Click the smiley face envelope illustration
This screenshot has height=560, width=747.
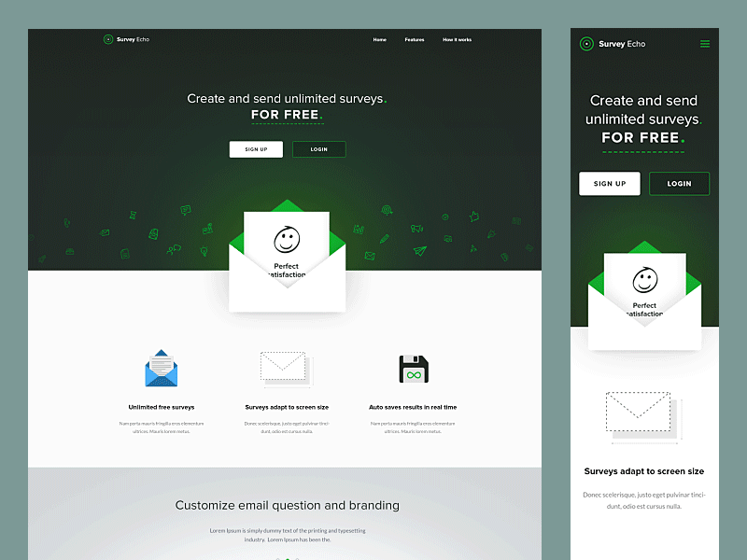click(x=287, y=261)
